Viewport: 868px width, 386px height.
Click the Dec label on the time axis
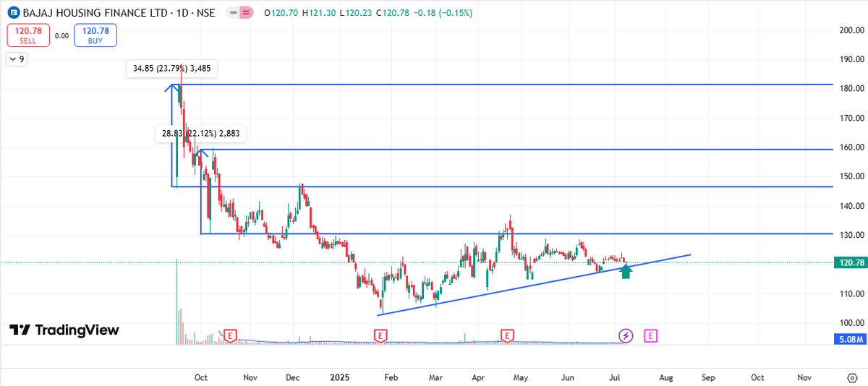tap(293, 377)
